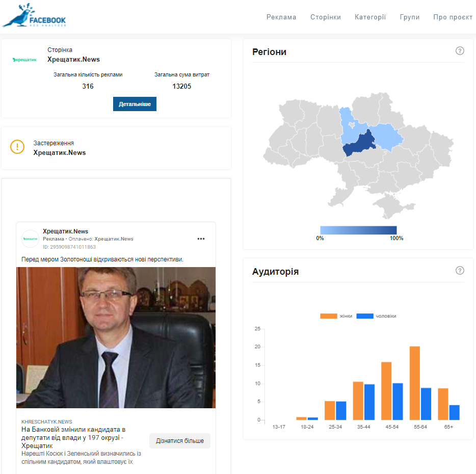Click the 0%–100% map gradient legend bar
The image size is (476, 474).
[x=358, y=230]
